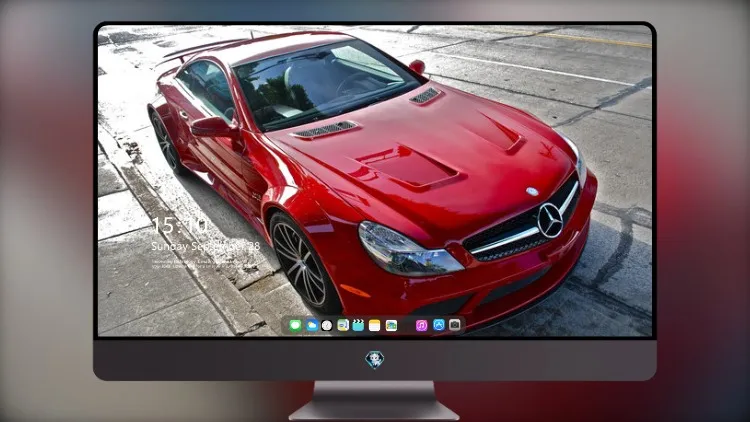Image resolution: width=750 pixels, height=422 pixels.
Task: Click the Sunday September 28 date
Action: 206,246
